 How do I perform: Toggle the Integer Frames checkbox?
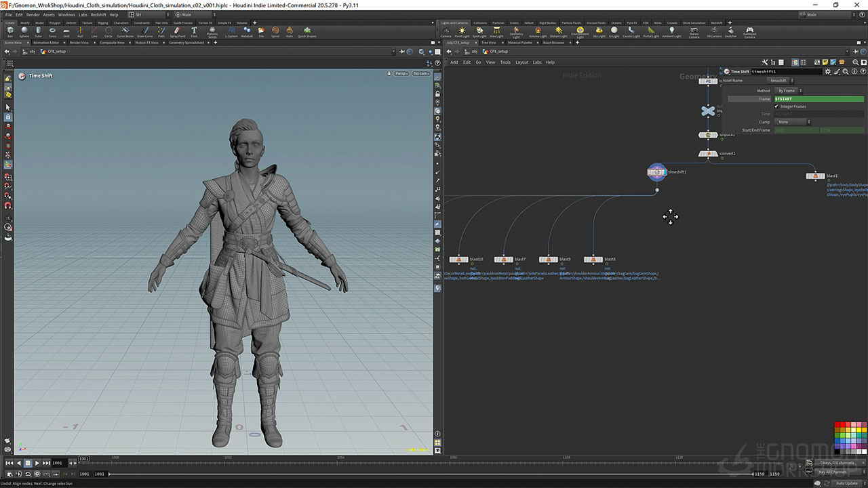pos(777,106)
